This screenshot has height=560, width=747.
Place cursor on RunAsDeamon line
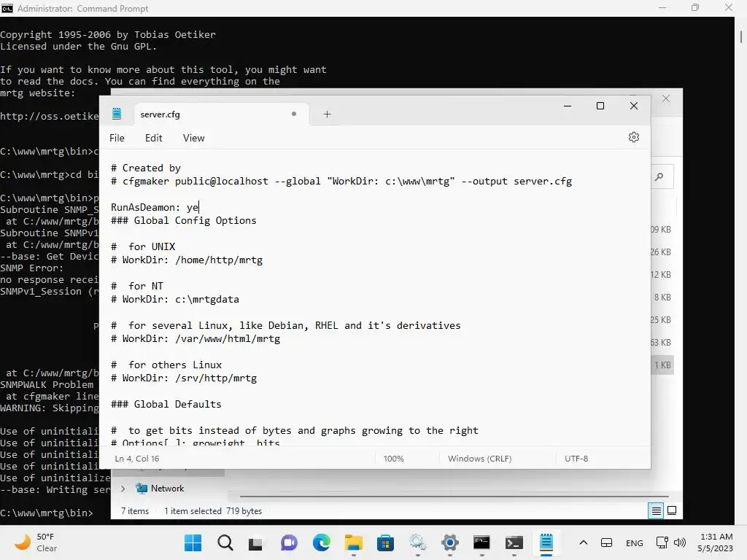(155, 207)
